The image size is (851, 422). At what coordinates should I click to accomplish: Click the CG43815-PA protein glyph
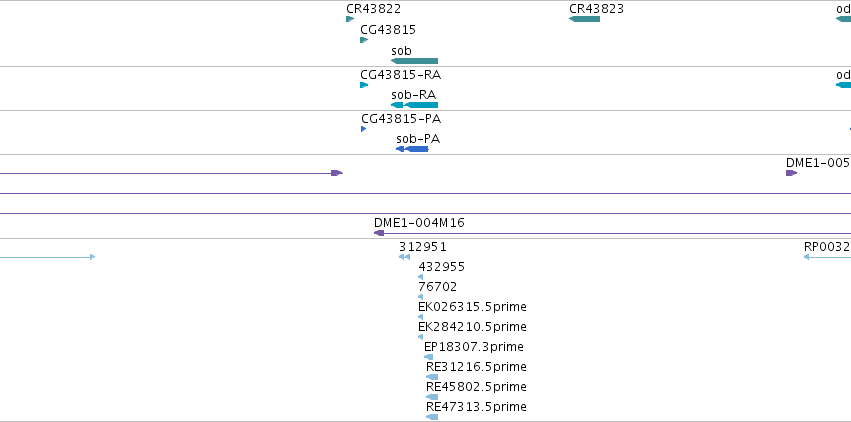click(364, 129)
